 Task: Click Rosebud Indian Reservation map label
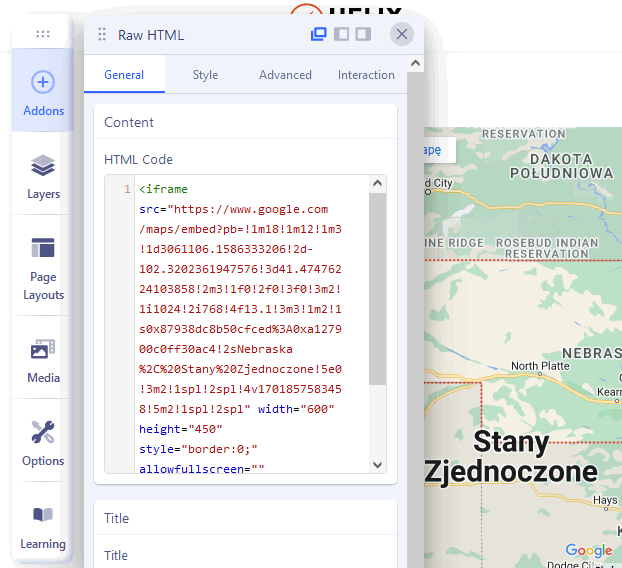547,248
